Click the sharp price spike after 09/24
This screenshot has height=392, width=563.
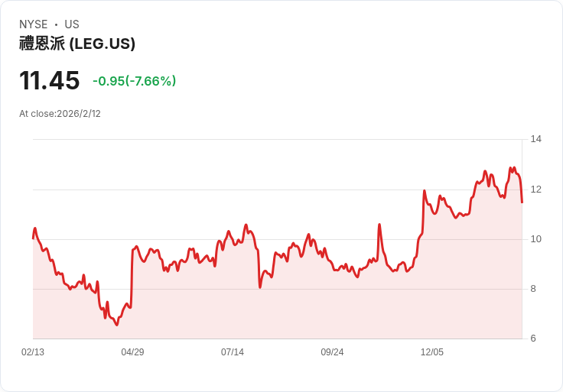tap(379, 225)
